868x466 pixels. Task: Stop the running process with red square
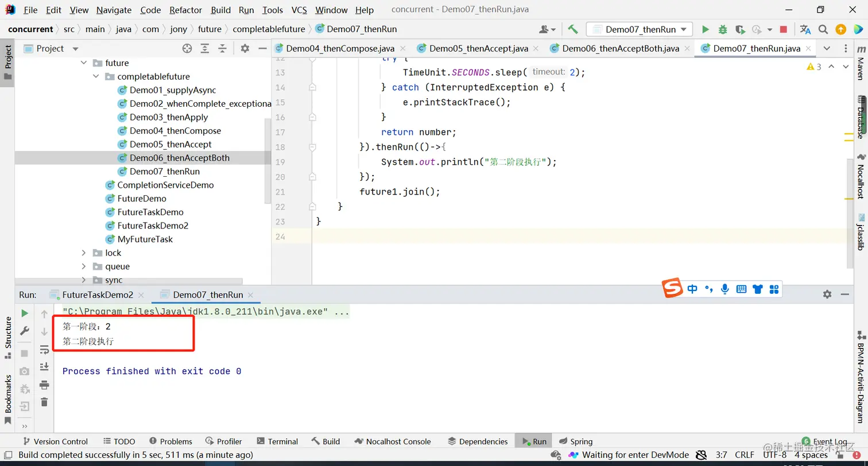(784, 29)
